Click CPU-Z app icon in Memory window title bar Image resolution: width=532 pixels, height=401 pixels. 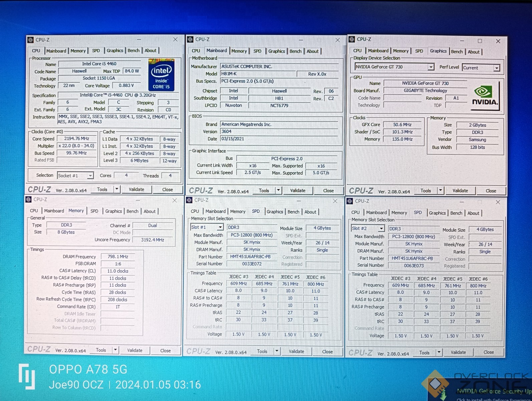click(x=29, y=199)
